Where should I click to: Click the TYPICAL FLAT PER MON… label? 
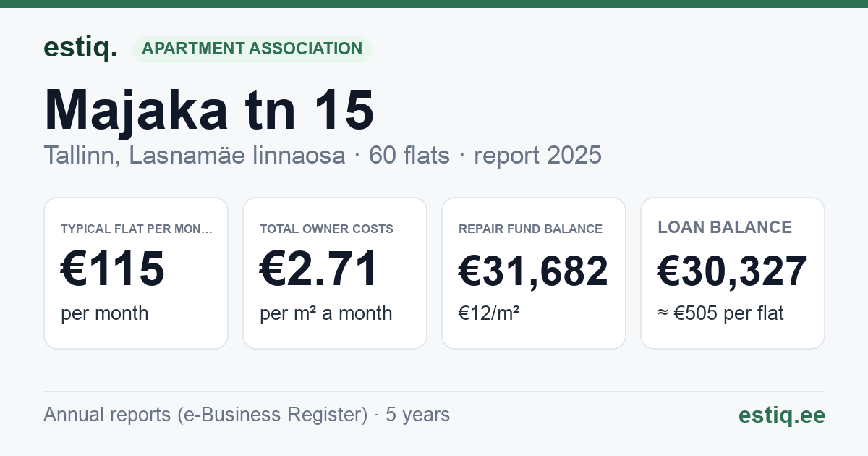[137, 229]
